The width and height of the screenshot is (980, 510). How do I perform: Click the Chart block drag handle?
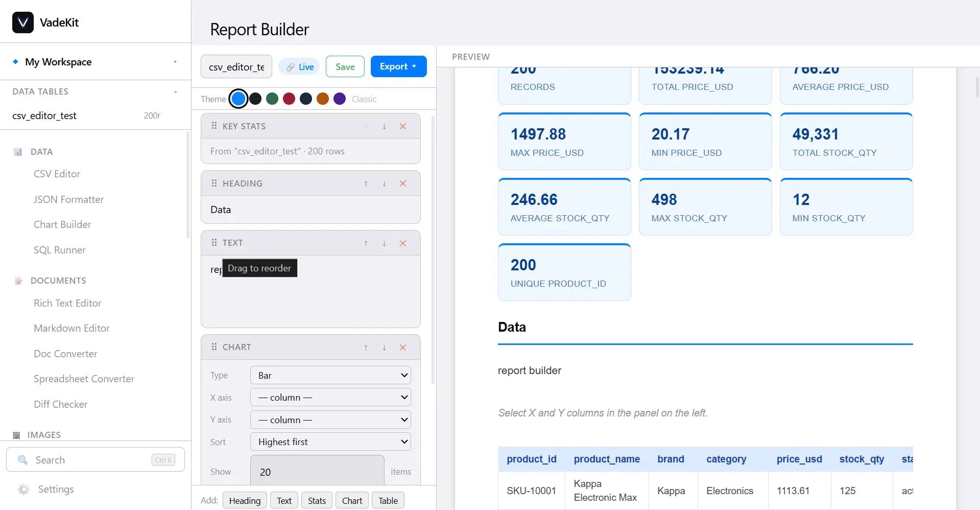click(214, 346)
